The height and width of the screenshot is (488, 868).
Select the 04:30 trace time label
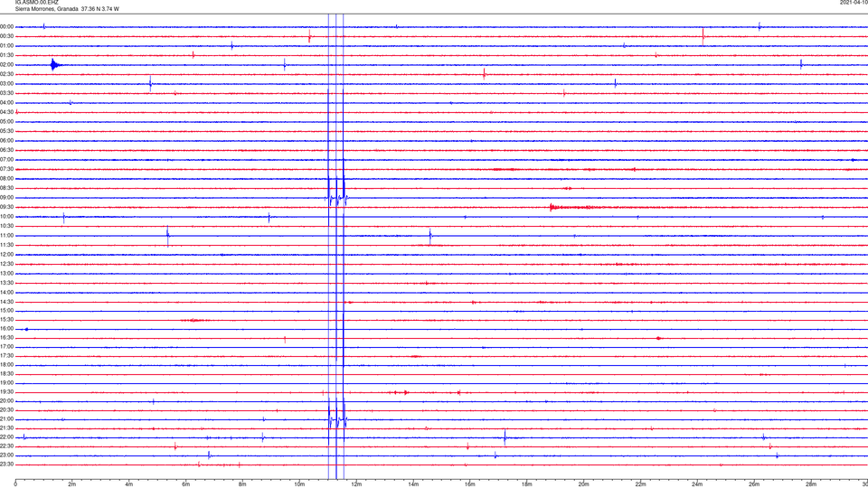click(x=7, y=112)
